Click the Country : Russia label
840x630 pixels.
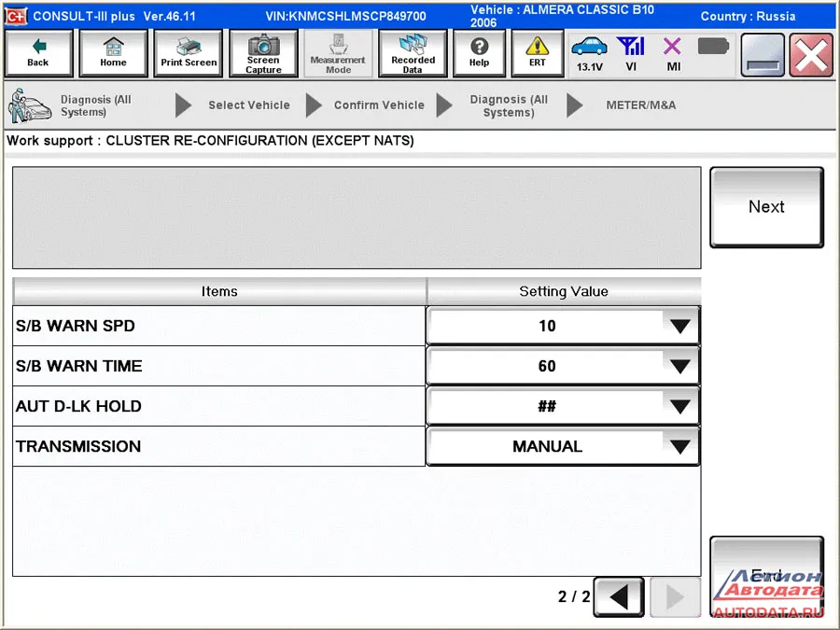pos(748,16)
